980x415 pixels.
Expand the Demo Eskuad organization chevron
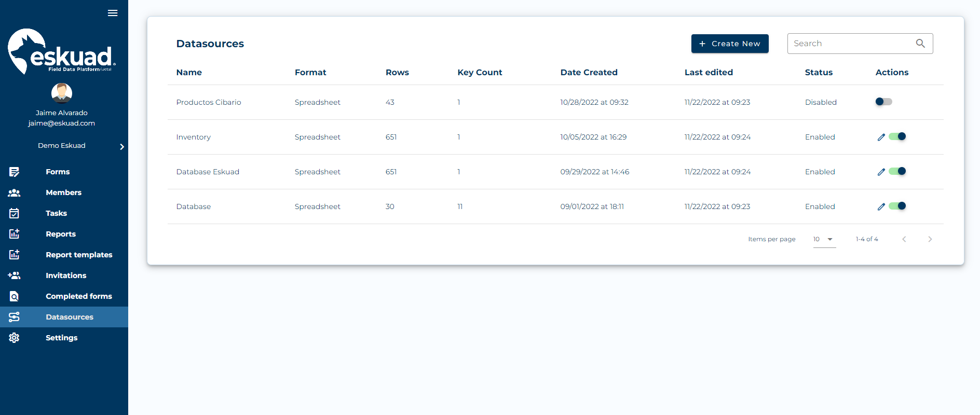tap(122, 147)
